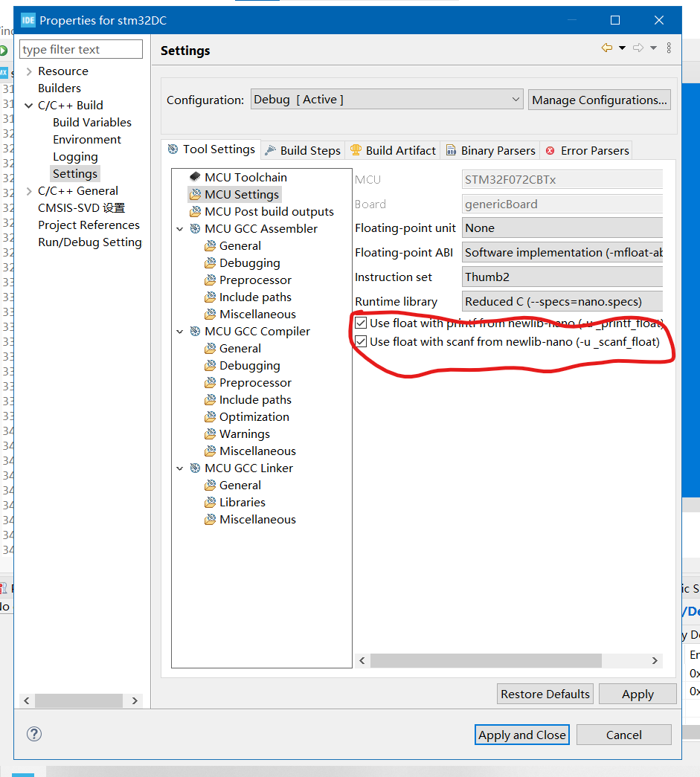Click the MCU Toolchain chip icon
This screenshot has height=777, width=700.
coord(196,177)
